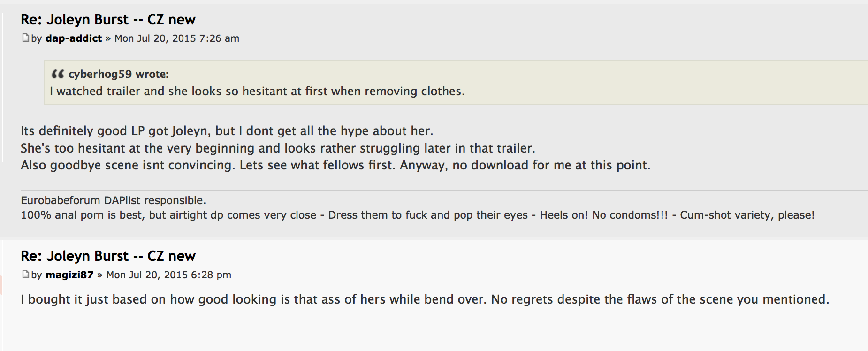868x351 pixels.
Task: Click the blank area below magizi87's reply
Action: click(422, 331)
